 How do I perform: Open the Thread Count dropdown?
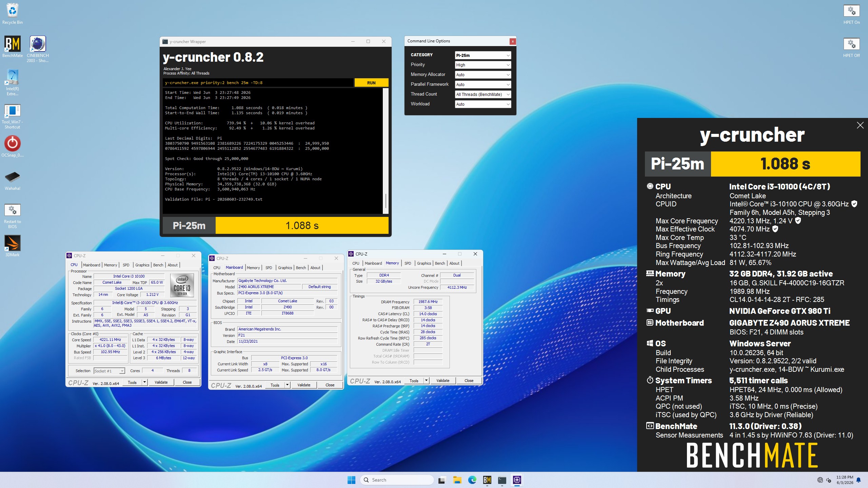[x=483, y=95]
